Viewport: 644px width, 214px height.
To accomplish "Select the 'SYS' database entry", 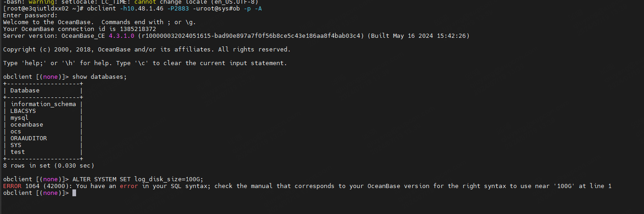I will (16, 145).
